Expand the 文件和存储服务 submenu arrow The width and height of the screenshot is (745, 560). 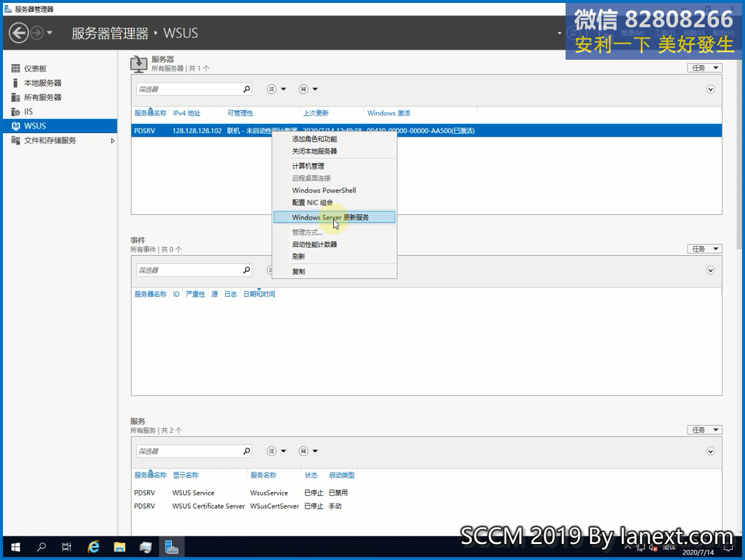pyautogui.click(x=113, y=140)
